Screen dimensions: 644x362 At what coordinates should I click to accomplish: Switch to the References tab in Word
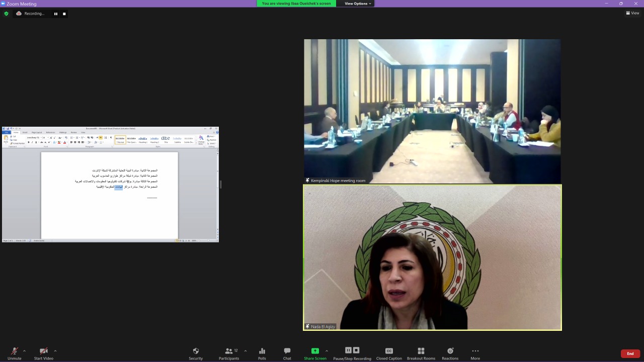50,132
